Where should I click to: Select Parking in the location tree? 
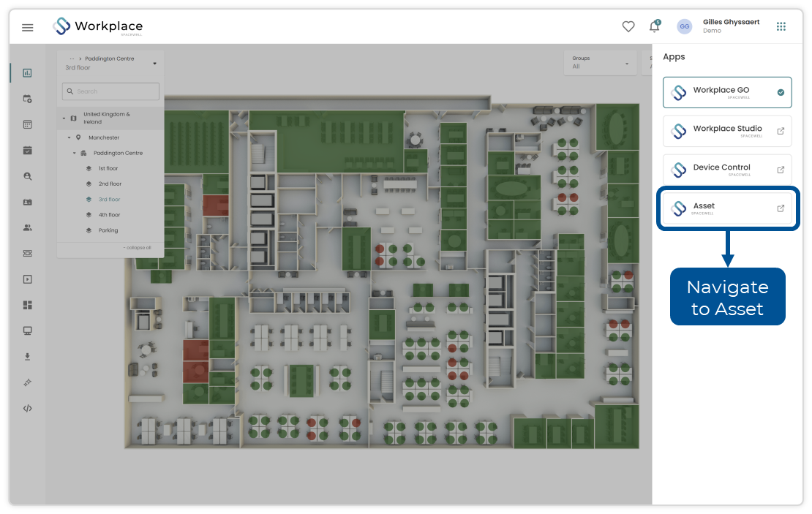[108, 230]
